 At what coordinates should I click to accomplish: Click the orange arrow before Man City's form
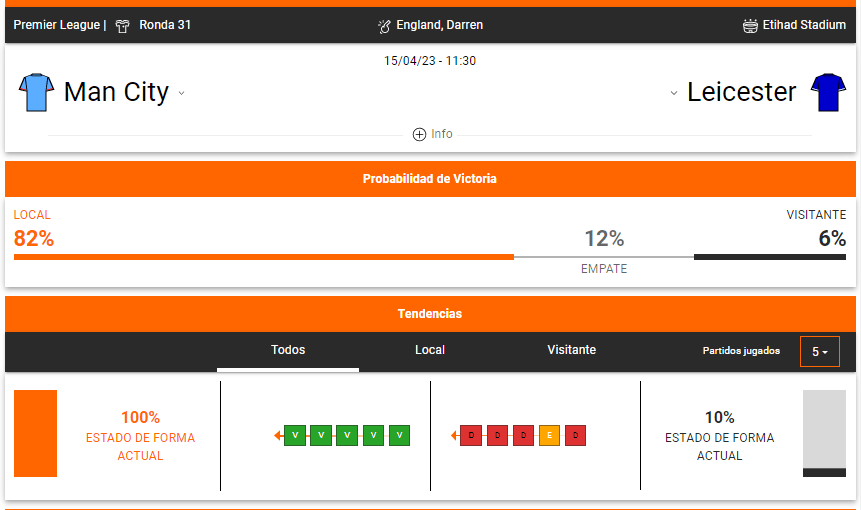pyautogui.click(x=278, y=435)
